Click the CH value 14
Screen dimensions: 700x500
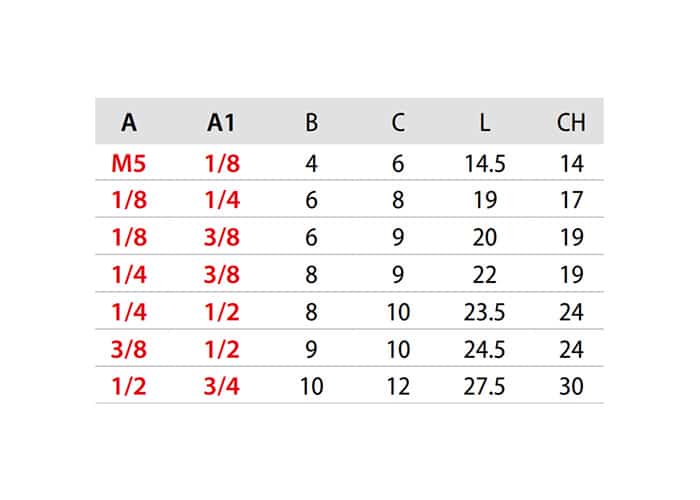coord(571,163)
